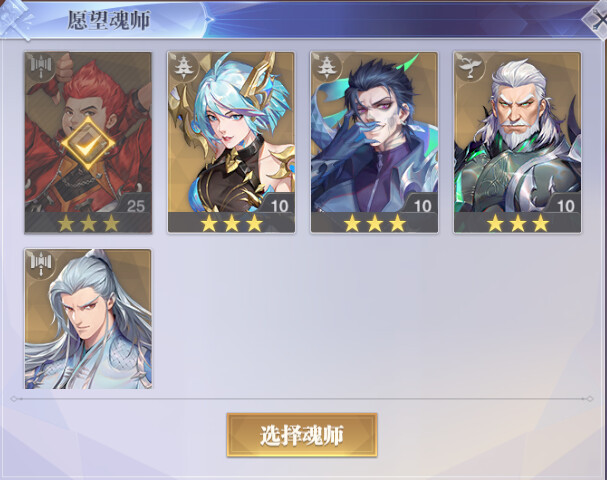The width and height of the screenshot is (607, 480).
Task: Click the 10 badge on dark-haired man card
Action: (422, 206)
